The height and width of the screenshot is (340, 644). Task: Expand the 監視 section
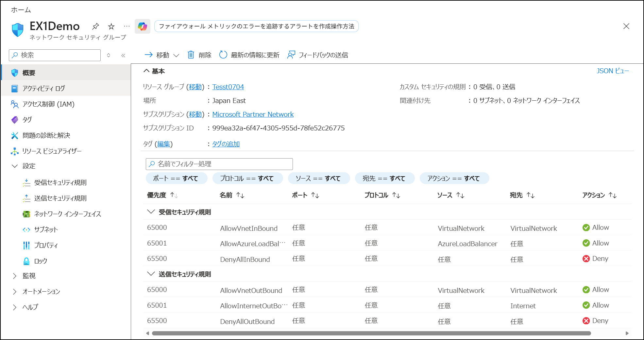(x=15, y=276)
